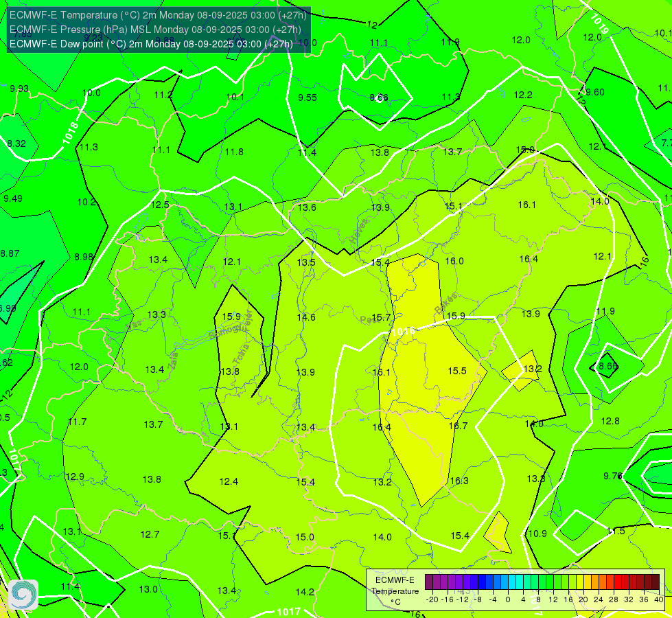Click the cyan legend swatch above 0
Screen dimensions: 672x618
click(511, 582)
